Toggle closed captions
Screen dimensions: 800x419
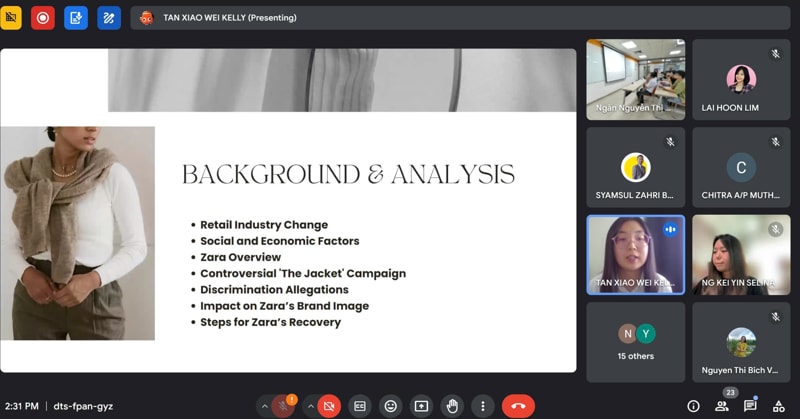tap(360, 406)
